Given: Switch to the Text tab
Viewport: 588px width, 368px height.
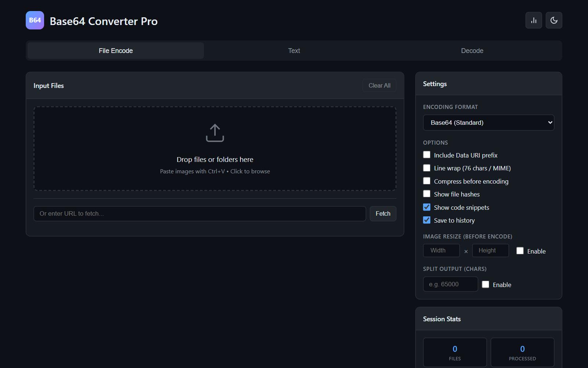Looking at the screenshot, I should 294,51.
